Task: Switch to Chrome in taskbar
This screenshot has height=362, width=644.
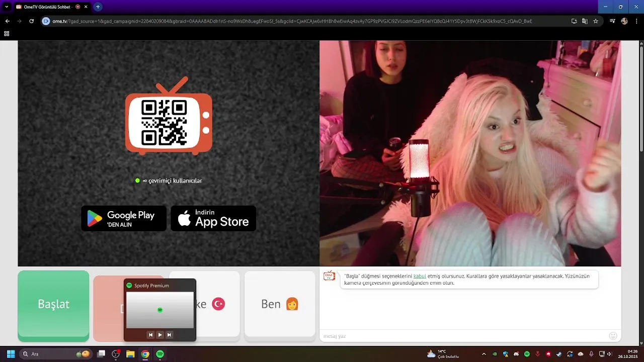Action: [145, 354]
